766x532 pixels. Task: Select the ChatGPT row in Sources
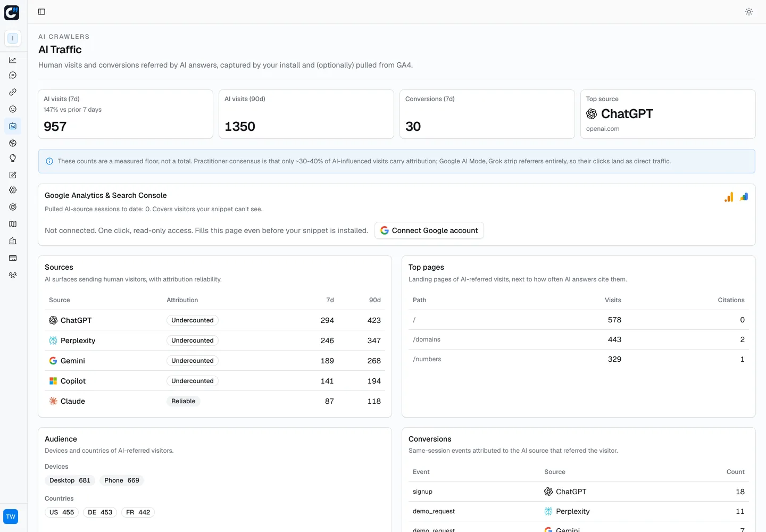(x=215, y=320)
